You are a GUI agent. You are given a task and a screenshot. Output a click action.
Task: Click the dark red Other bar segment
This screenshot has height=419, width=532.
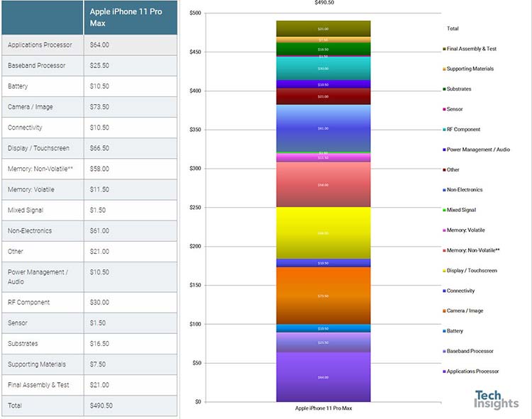(323, 96)
